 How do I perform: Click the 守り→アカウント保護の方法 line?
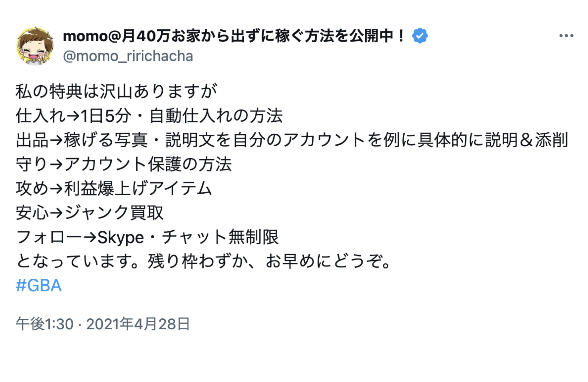pyautogui.click(x=124, y=164)
